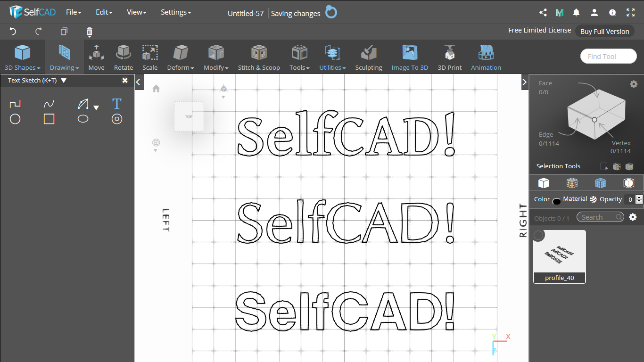Click the delete trash icon

coord(90,32)
